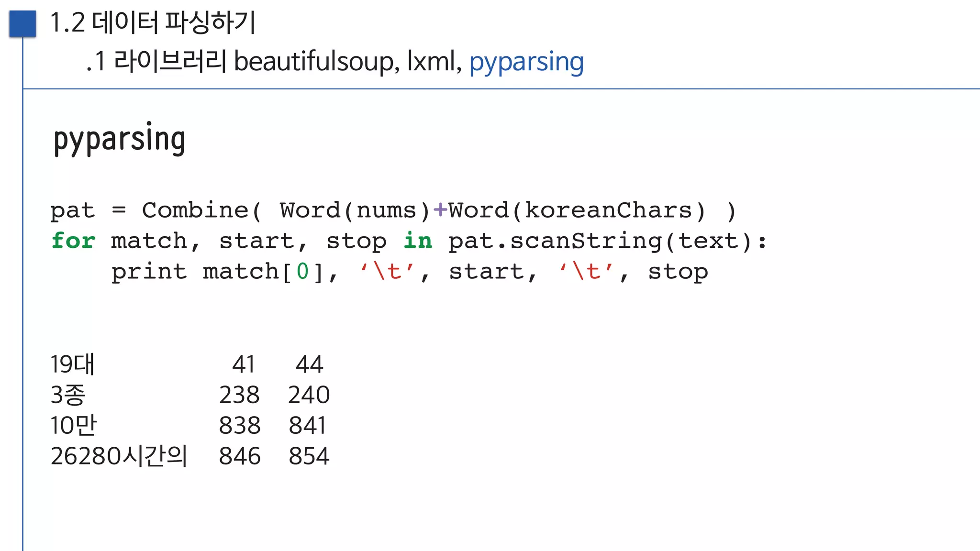Viewport: 980px width, 551px height.
Task: Click stop position '854'
Action: pos(309,456)
